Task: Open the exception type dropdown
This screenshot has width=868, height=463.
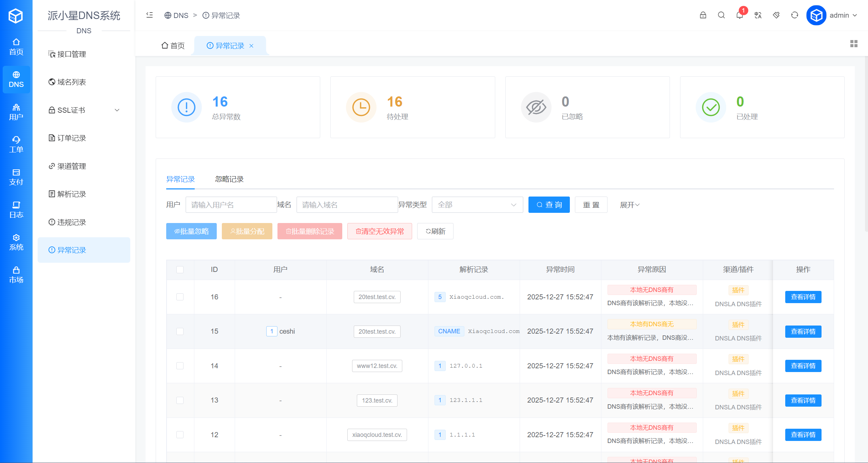Action: tap(477, 205)
